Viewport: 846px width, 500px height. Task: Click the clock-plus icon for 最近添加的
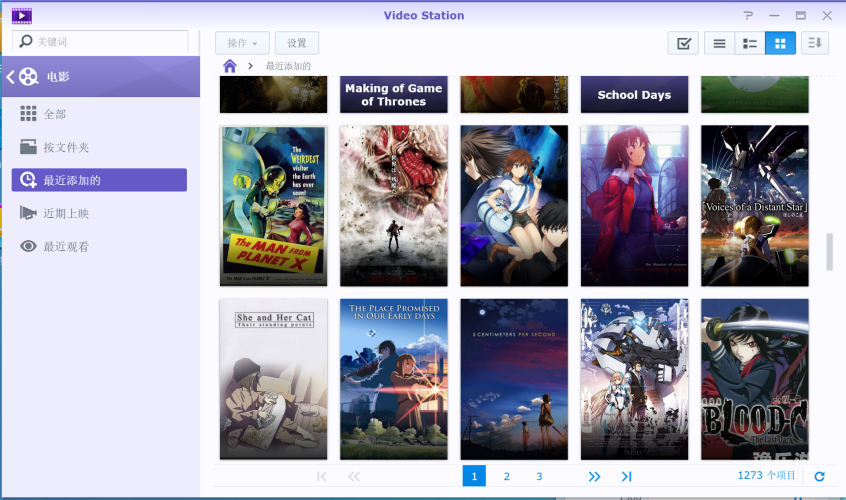coord(28,180)
